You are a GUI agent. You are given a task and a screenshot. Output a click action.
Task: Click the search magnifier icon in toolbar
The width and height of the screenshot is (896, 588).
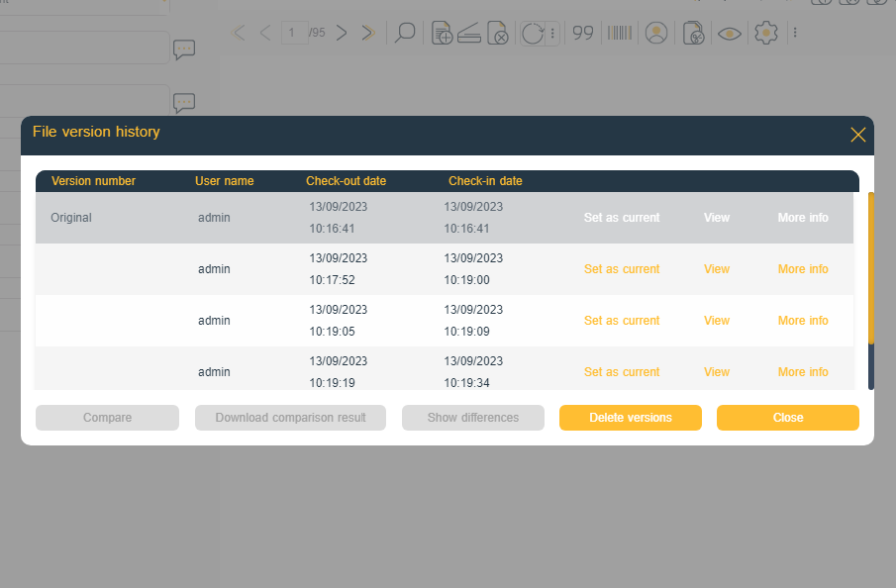coord(404,33)
